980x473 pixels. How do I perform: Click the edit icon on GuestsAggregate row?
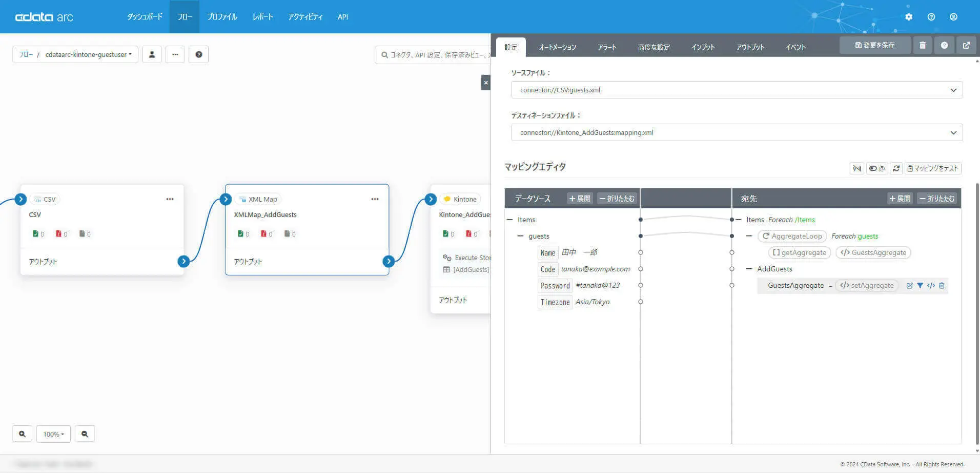click(909, 286)
